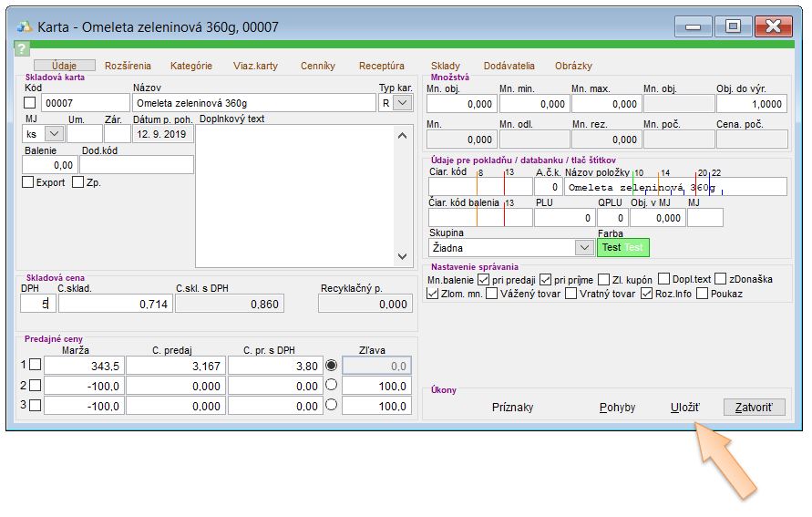Image resolution: width=812 pixels, height=517 pixels.
Task: Toggle the Vážený tovar checkbox
Action: tap(492, 294)
